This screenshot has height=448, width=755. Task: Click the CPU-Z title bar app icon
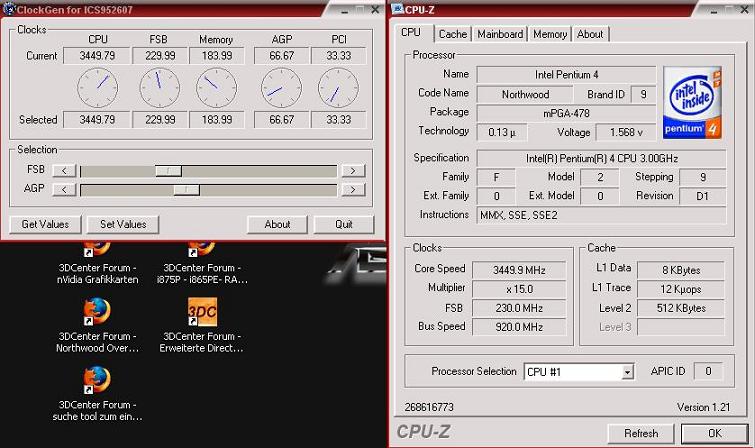pyautogui.click(x=398, y=9)
